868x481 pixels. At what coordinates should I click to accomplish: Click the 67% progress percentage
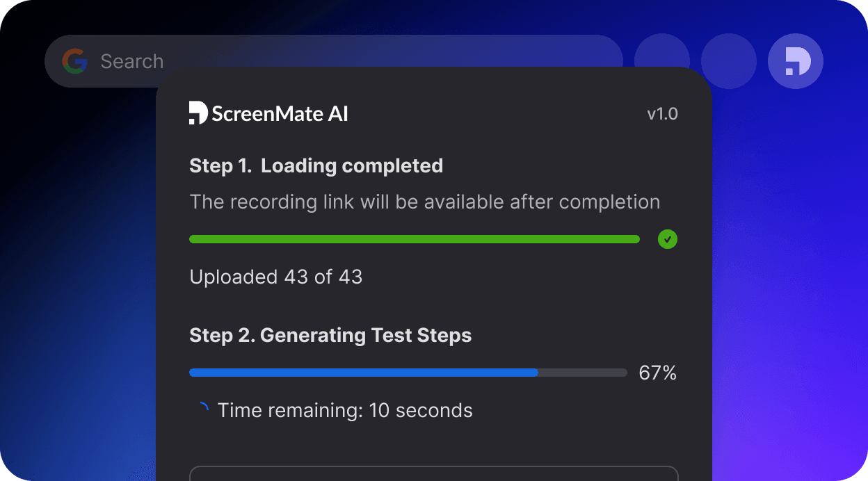[657, 373]
